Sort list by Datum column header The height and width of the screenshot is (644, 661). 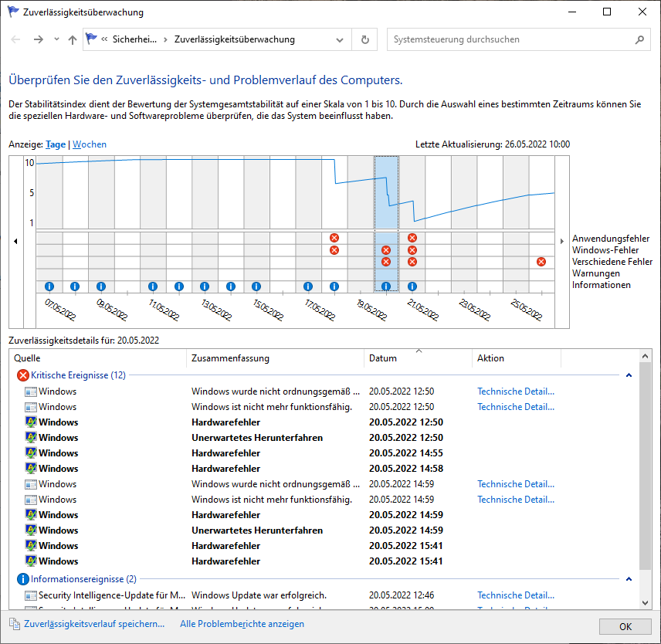(418, 358)
